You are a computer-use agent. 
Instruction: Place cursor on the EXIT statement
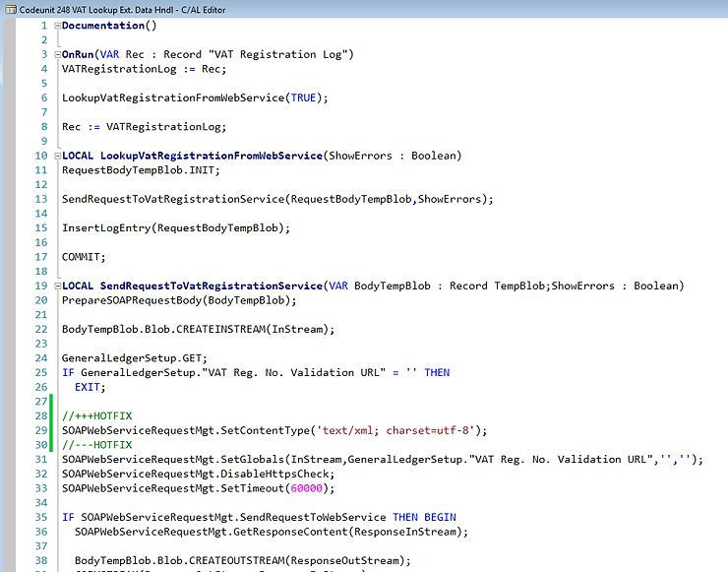[x=91, y=387]
